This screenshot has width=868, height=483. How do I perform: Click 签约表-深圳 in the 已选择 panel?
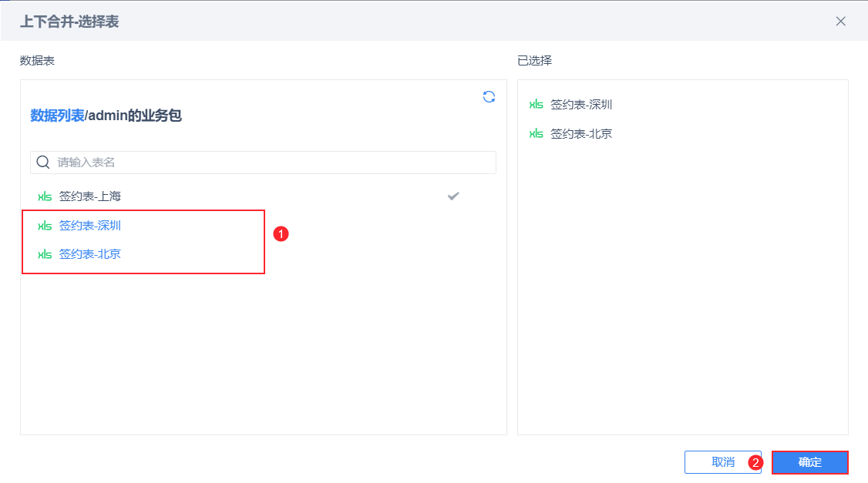[581, 105]
